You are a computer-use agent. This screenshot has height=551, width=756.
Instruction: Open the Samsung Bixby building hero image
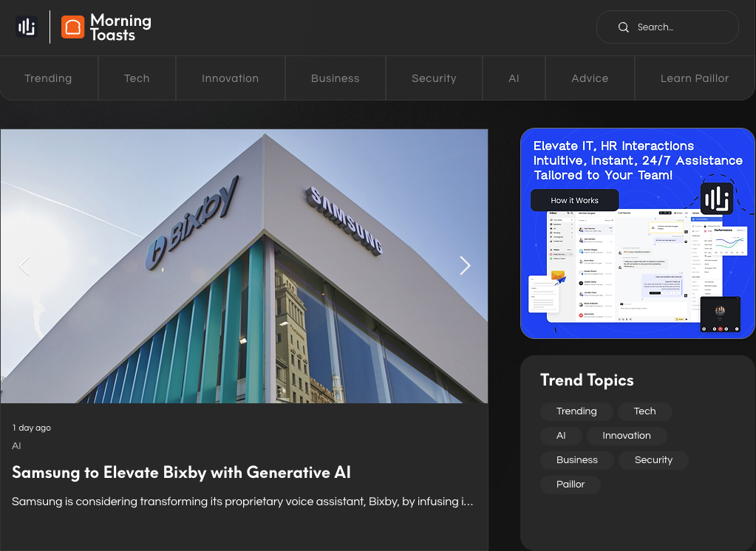click(244, 266)
